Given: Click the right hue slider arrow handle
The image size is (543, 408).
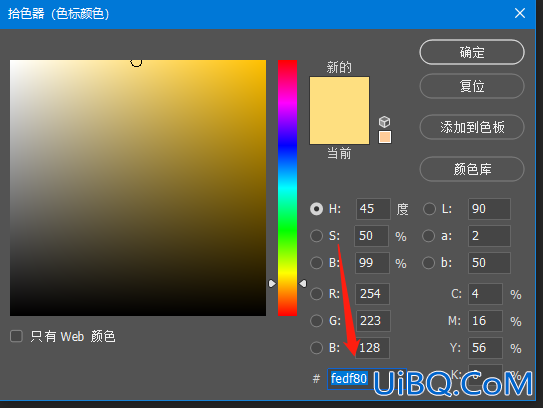Looking at the screenshot, I should coord(303,284).
